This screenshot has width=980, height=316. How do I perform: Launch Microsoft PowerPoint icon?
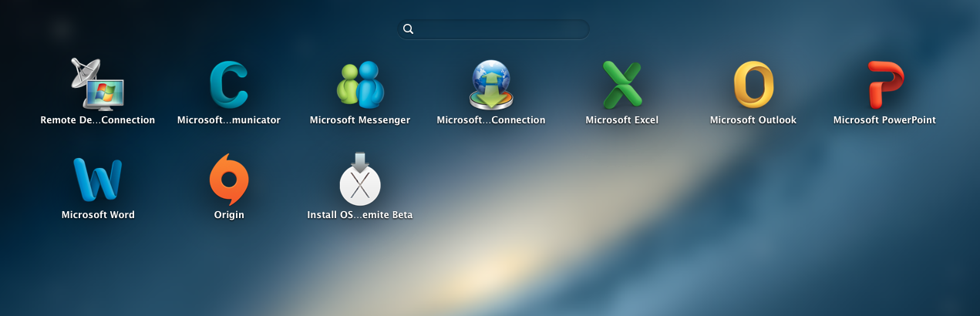(884, 84)
